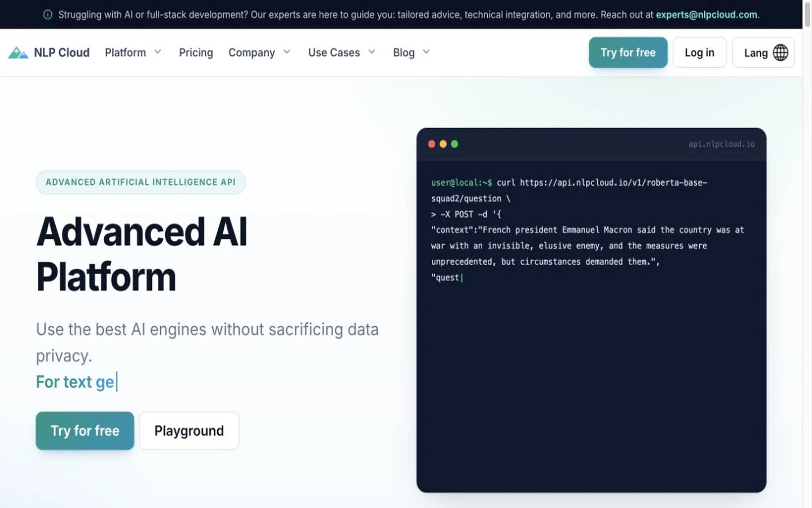Click the red dot in terminal window
Viewport: 812px width, 508px height.
click(x=431, y=144)
